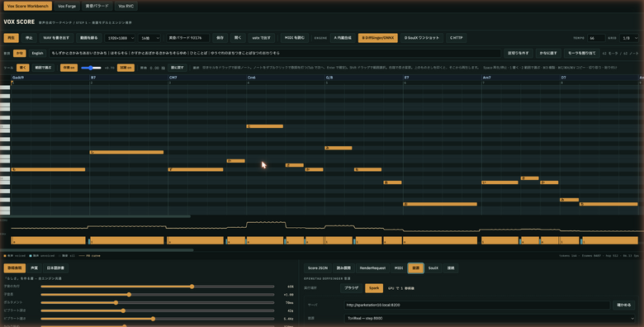Select the highest note under Cm6
The height and width of the screenshot is (327, 644).
click(x=264, y=126)
